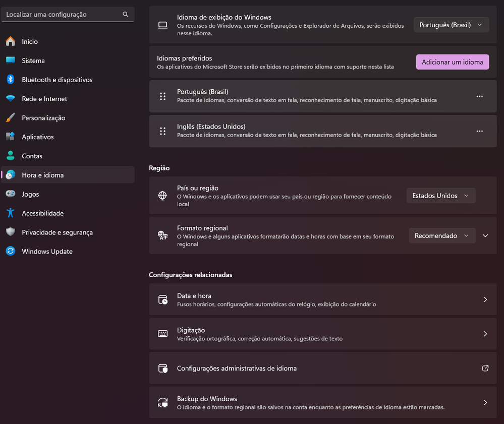
Task: Open the País ou região dropdown
Action: (x=441, y=196)
